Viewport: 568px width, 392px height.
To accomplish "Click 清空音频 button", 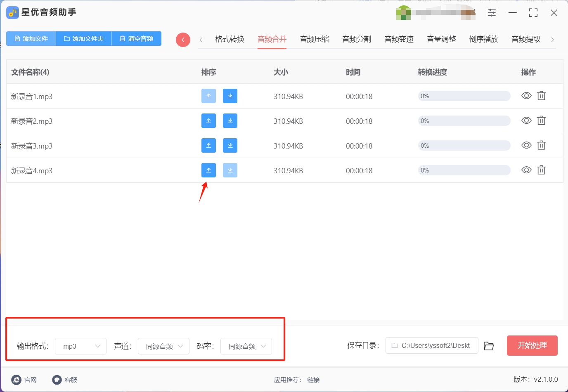I will pyautogui.click(x=137, y=38).
